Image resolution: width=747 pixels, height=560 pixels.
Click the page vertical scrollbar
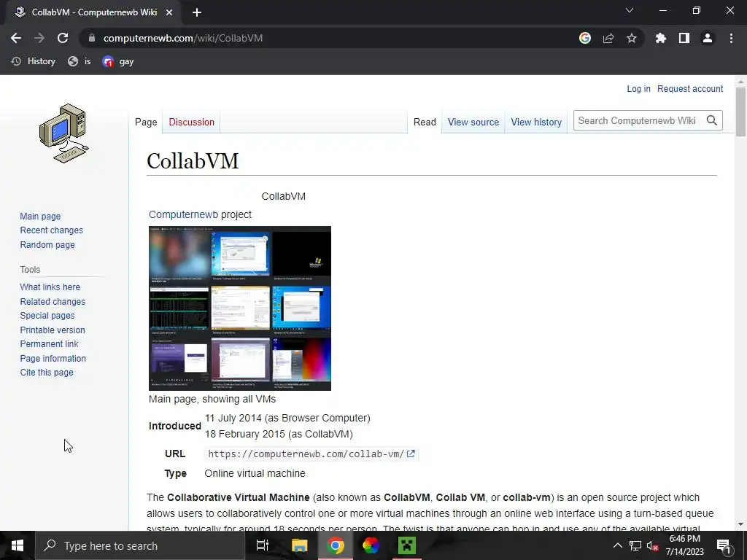[x=740, y=113]
